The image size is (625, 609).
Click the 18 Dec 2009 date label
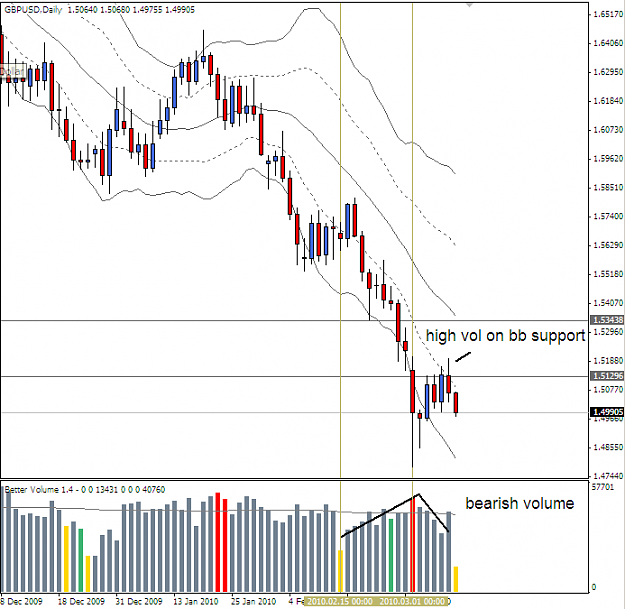[x=81, y=601]
